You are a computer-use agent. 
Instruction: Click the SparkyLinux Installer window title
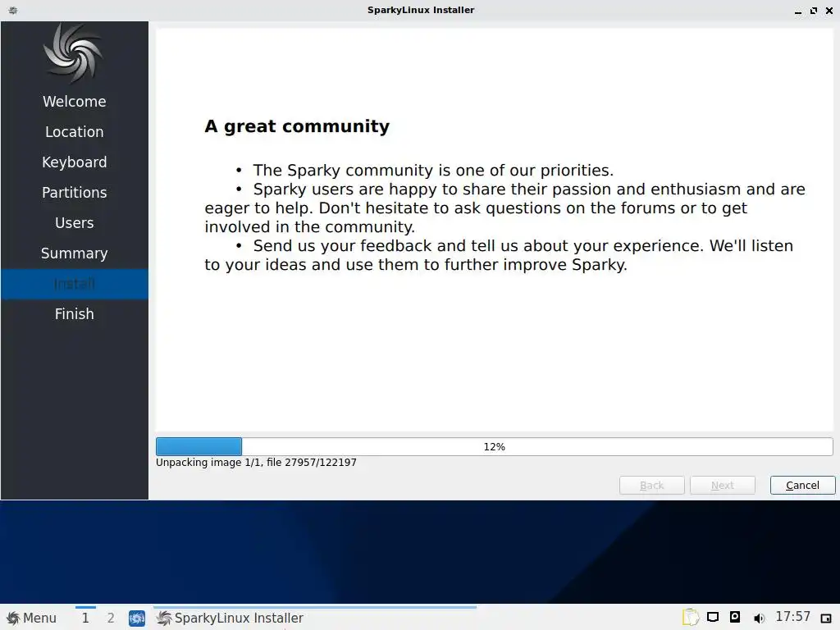pyautogui.click(x=421, y=10)
